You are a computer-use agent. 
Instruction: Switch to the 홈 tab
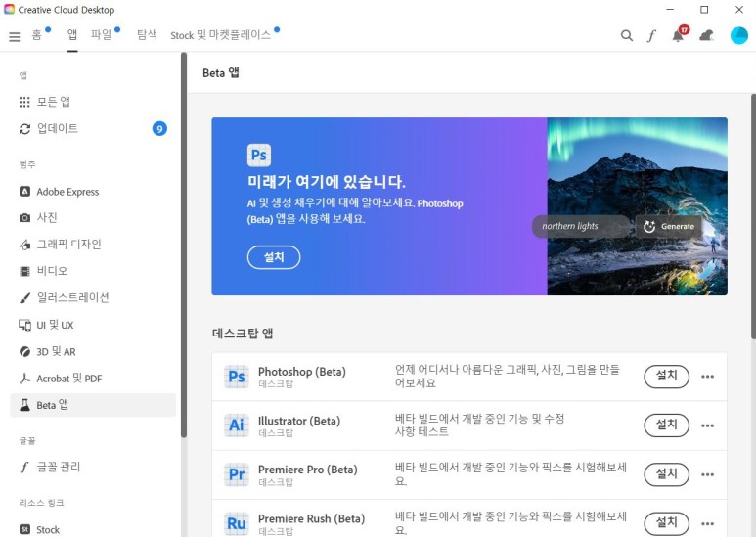pyautogui.click(x=37, y=34)
